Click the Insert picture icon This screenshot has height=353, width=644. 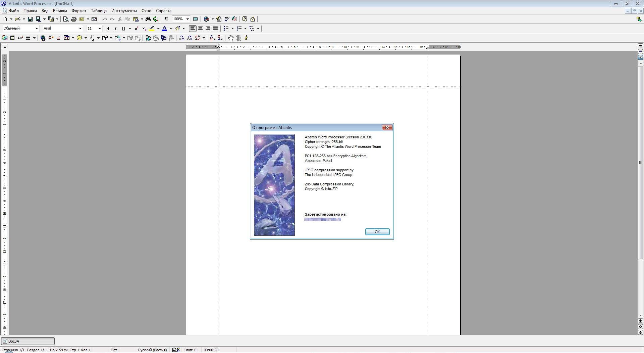click(x=5, y=38)
